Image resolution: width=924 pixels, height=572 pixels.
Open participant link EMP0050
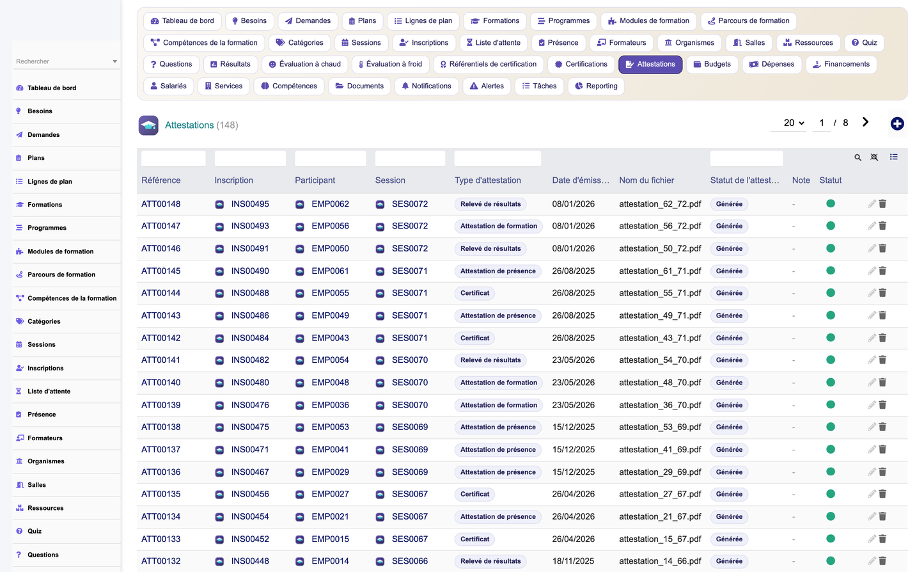coord(331,248)
